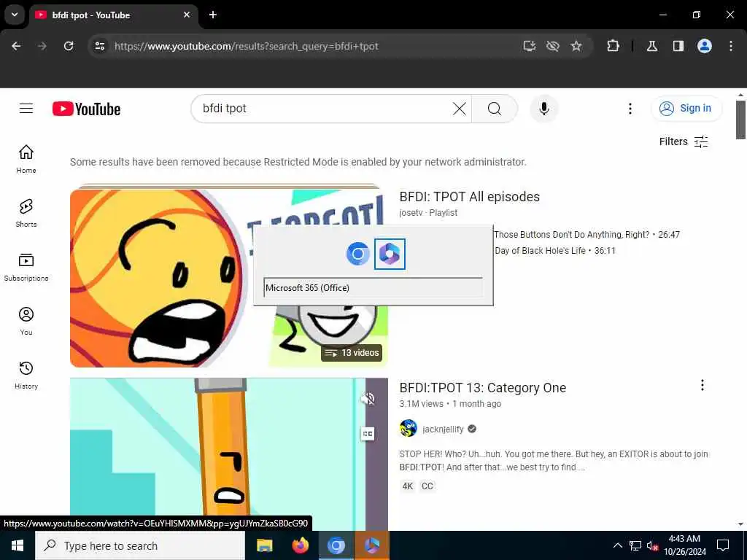Open more actions for Category One video
The height and width of the screenshot is (560, 747).
point(702,385)
